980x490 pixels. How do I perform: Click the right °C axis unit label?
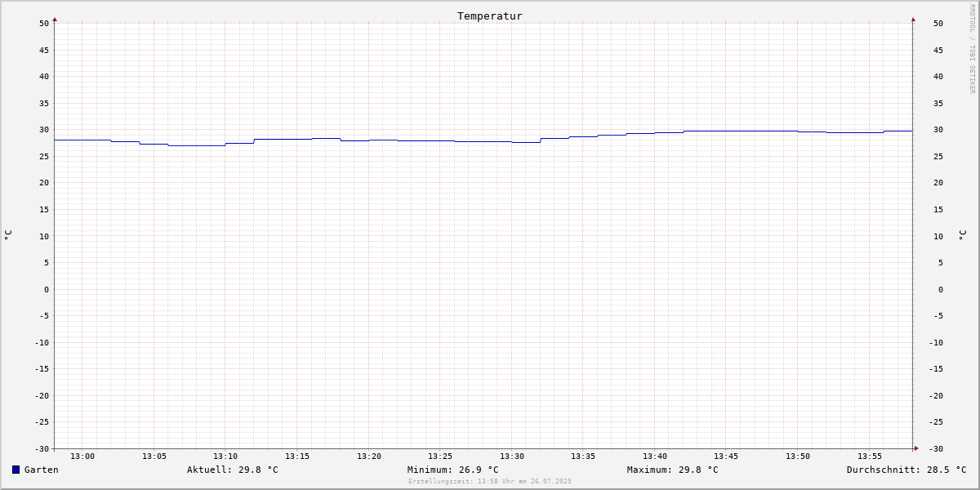962,235
